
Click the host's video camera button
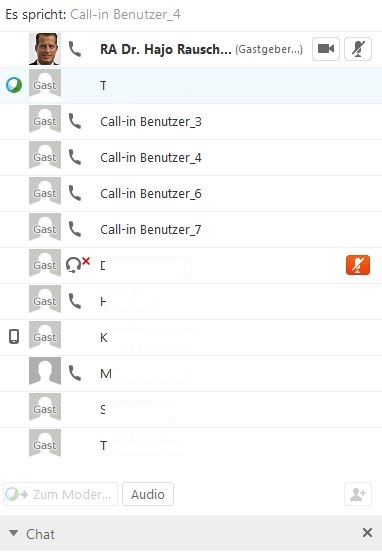(x=326, y=49)
